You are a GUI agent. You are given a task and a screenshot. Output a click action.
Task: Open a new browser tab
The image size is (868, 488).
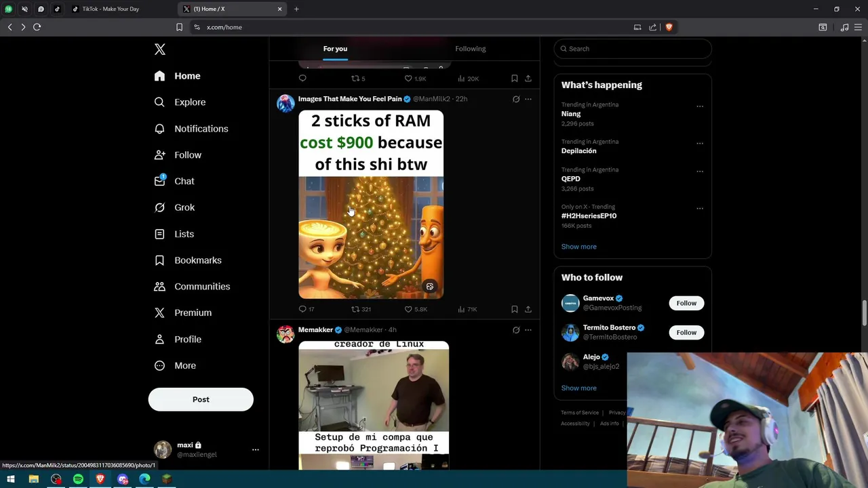click(x=296, y=9)
